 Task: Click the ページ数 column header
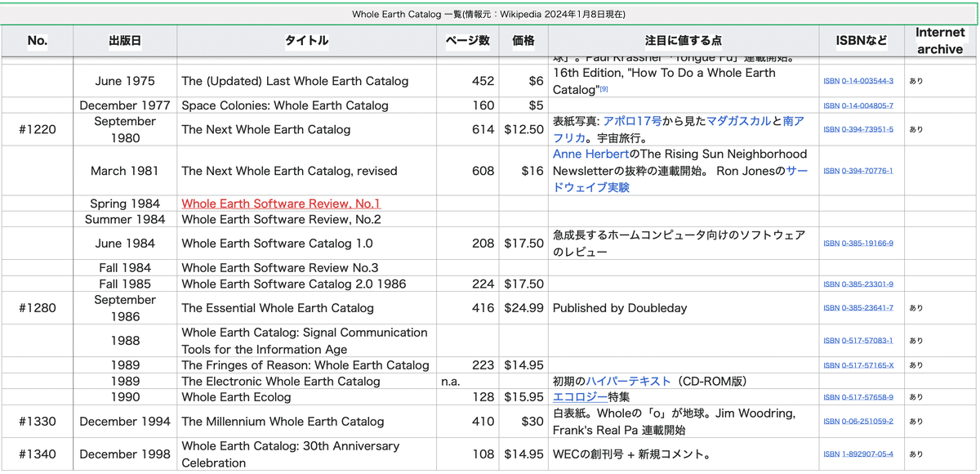(468, 41)
